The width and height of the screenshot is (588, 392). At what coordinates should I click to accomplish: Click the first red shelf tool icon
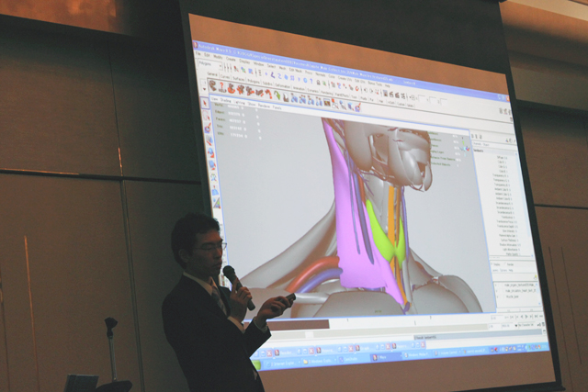(x=213, y=84)
